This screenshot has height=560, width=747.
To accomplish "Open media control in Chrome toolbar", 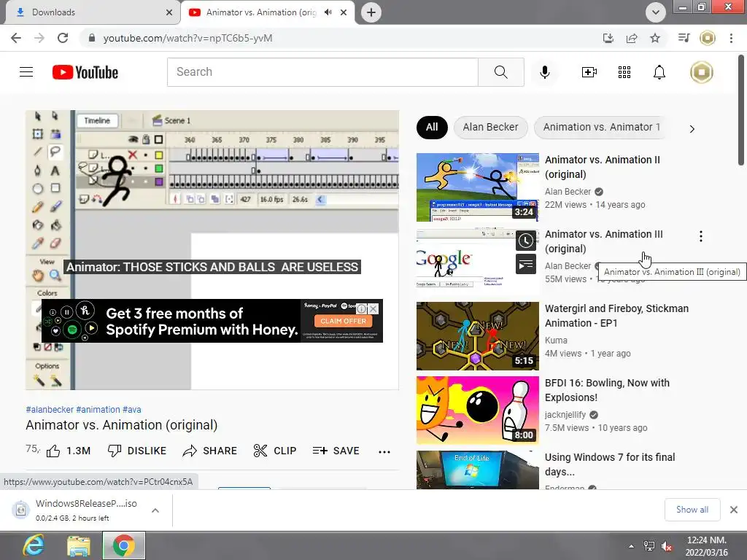I will click(684, 38).
